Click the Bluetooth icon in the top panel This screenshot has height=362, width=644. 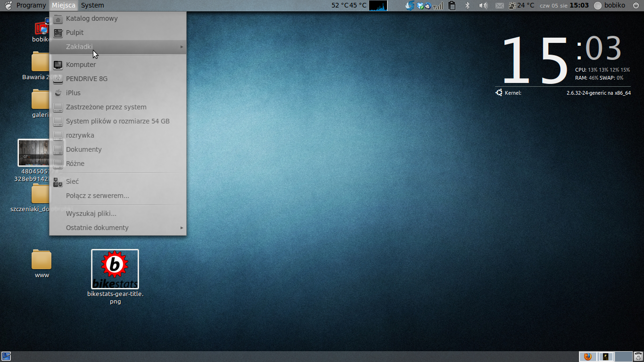pyautogui.click(x=468, y=5)
